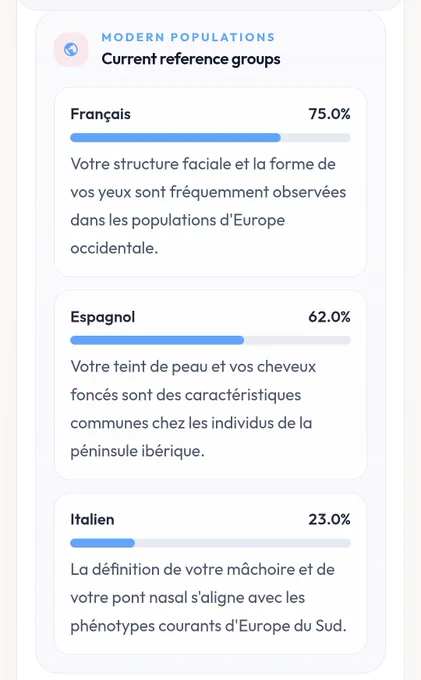Click the Français 75.0% progress bar
Screen dimensions: 421x680
coord(210,138)
